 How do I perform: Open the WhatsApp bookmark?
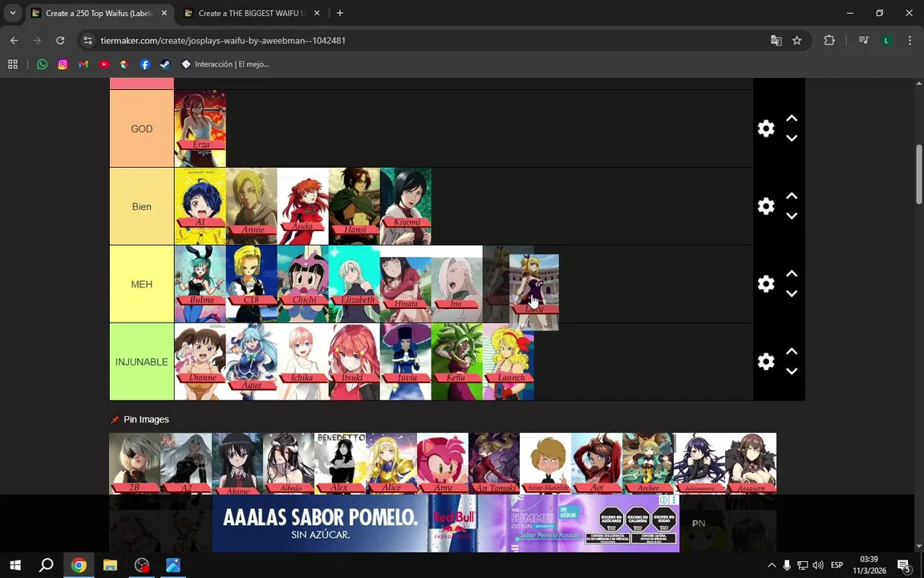(x=42, y=64)
